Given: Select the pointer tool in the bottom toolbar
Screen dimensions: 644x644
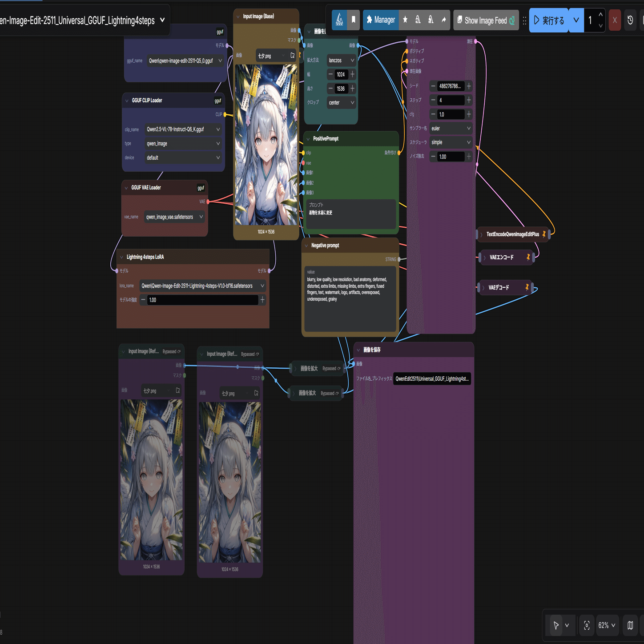Looking at the screenshot, I should pyautogui.click(x=556, y=625).
